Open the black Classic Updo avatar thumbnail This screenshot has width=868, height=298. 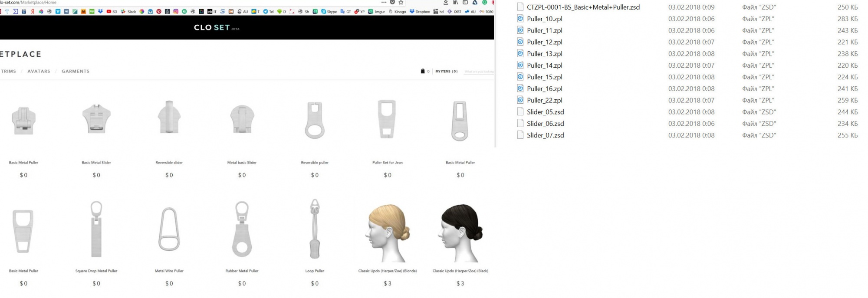point(460,233)
